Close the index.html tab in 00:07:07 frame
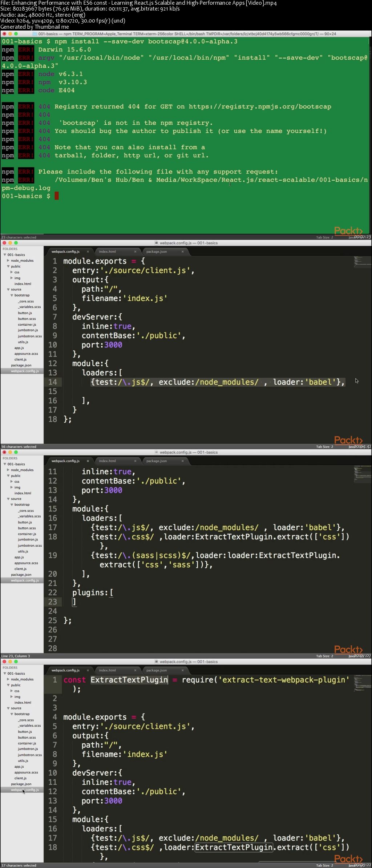The image size is (372, 868). (x=135, y=461)
